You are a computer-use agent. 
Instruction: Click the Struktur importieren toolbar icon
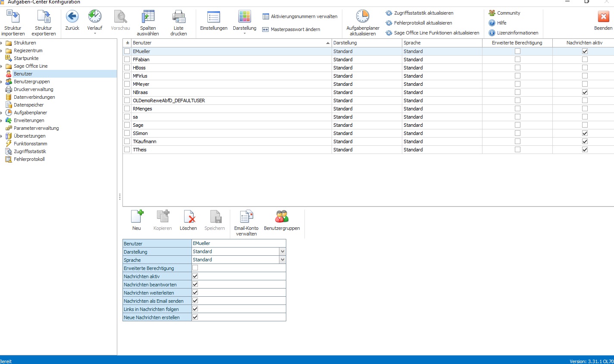pyautogui.click(x=13, y=17)
